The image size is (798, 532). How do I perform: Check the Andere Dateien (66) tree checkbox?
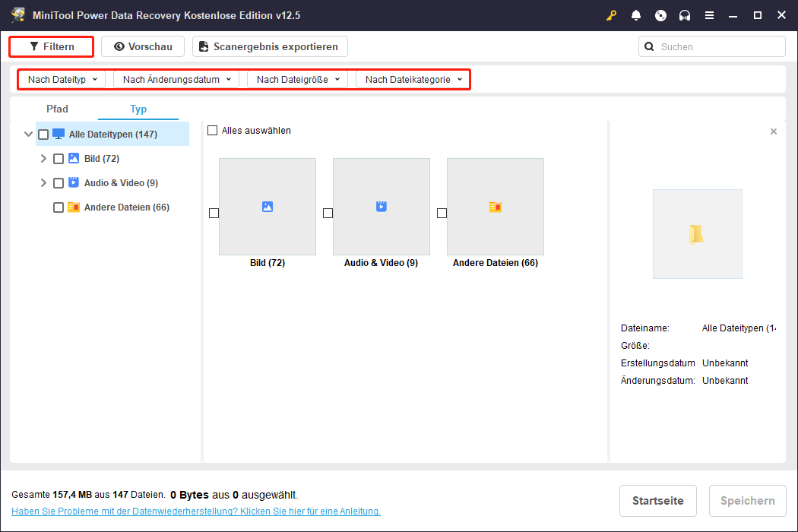pos(59,207)
